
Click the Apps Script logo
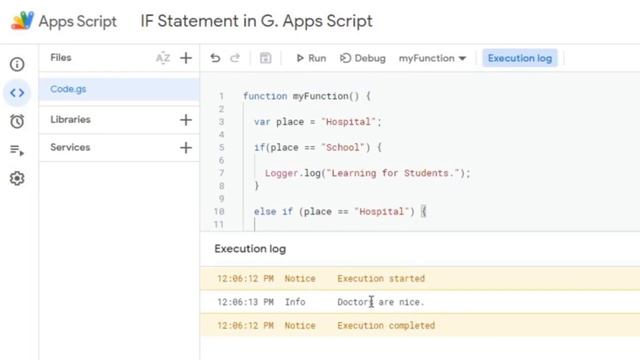tap(22, 21)
